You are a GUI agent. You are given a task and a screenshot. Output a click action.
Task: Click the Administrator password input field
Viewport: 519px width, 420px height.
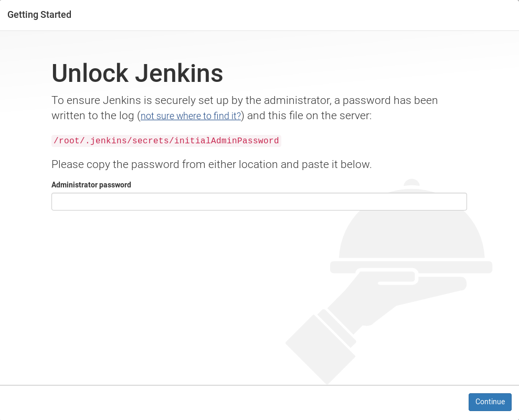point(259,201)
